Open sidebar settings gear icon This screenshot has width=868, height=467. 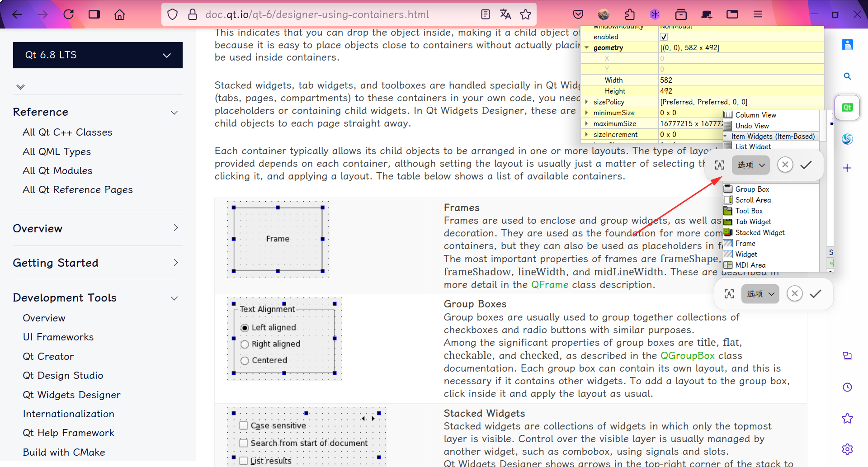coord(848,449)
